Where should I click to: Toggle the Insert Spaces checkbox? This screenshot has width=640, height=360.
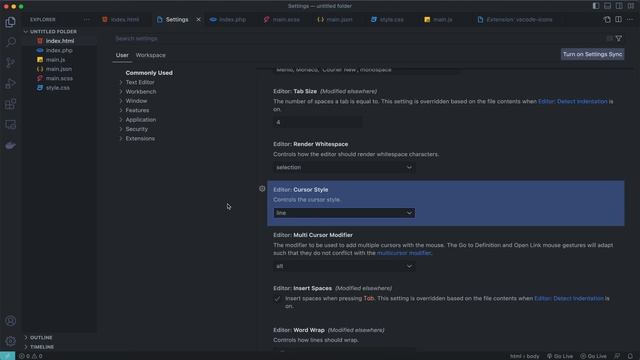278,299
